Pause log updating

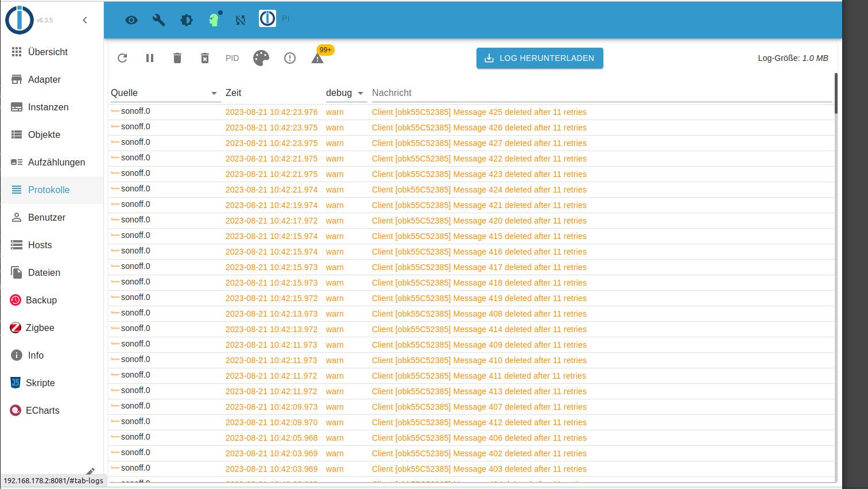(x=150, y=58)
